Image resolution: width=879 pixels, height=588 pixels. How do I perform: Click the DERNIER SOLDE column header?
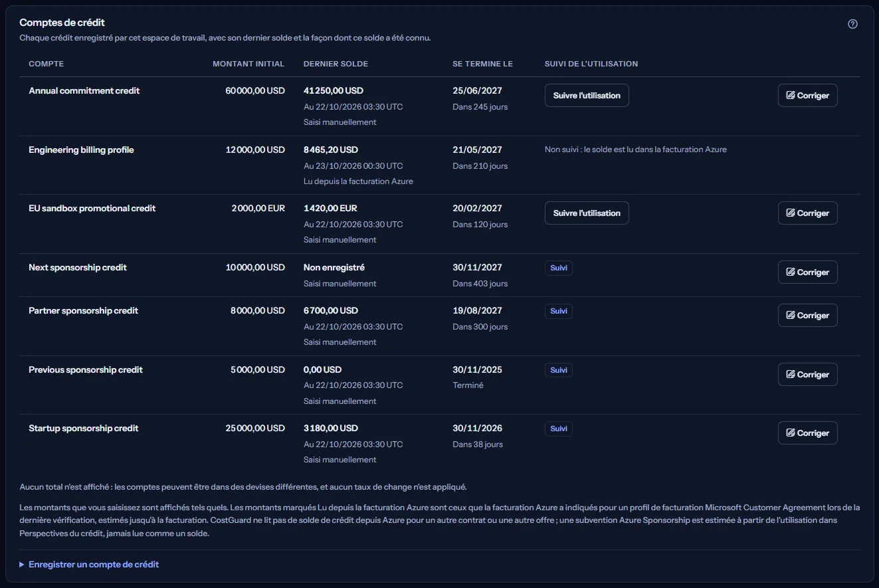point(336,64)
